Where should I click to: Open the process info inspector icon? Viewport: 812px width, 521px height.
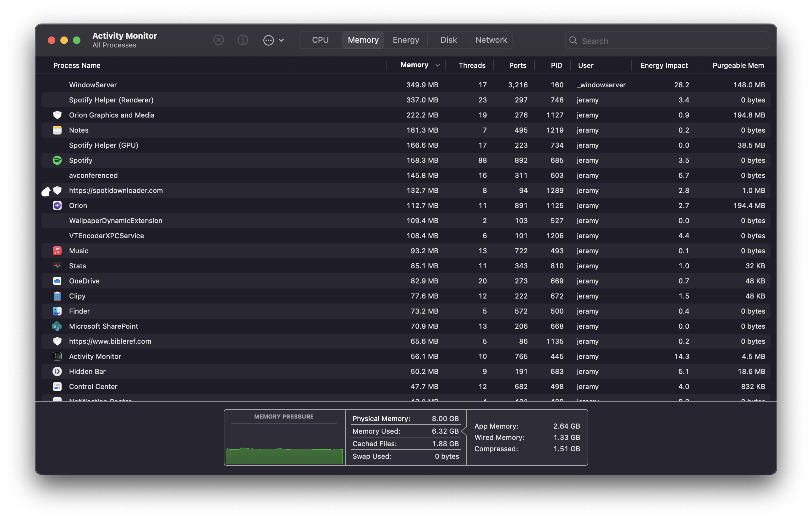pyautogui.click(x=243, y=40)
